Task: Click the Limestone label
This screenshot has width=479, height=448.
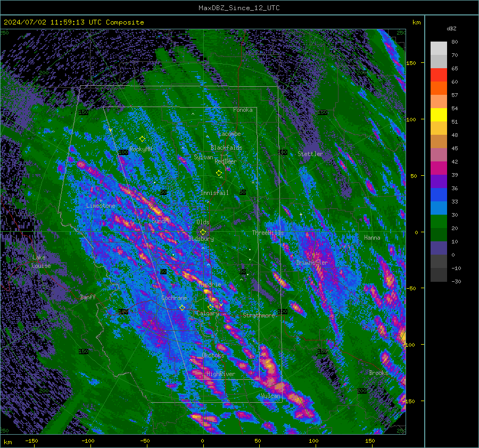Action: [101, 206]
